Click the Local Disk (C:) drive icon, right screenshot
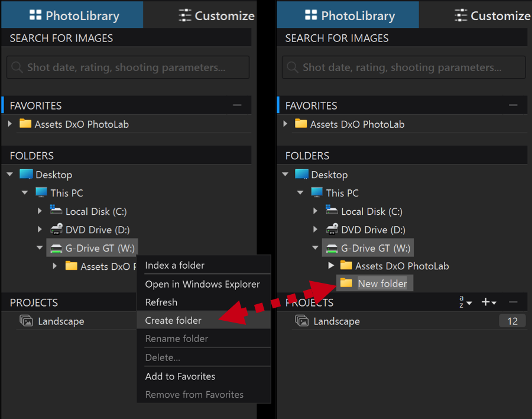532x419 pixels. click(332, 210)
